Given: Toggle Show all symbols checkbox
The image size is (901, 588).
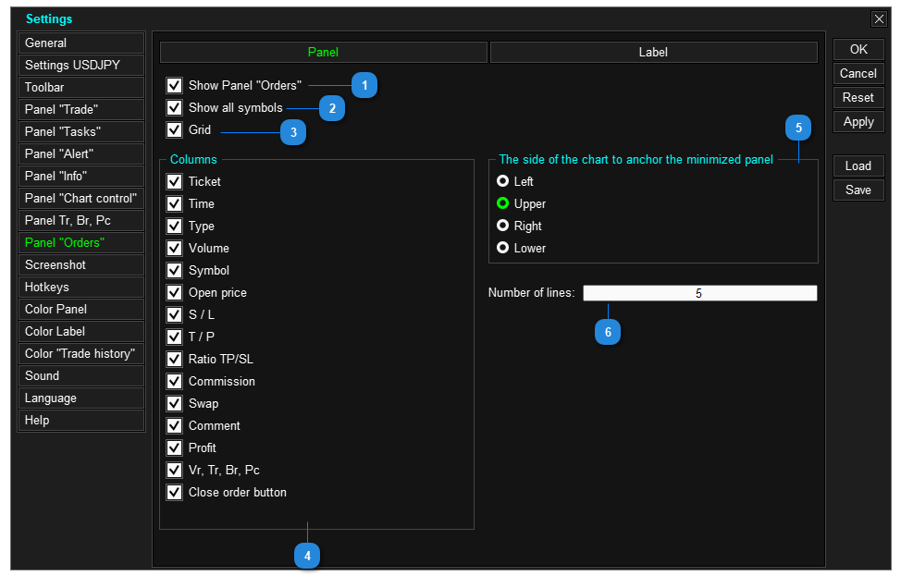Looking at the screenshot, I should pyautogui.click(x=174, y=108).
